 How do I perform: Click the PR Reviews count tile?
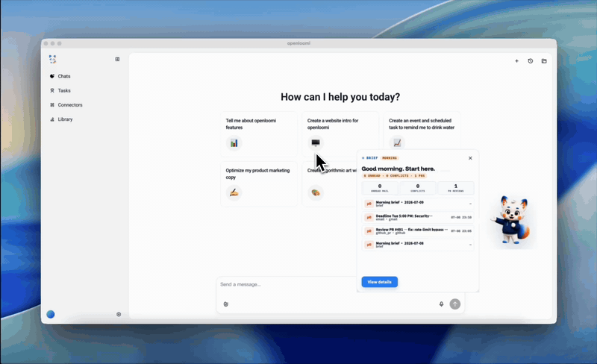(456, 188)
